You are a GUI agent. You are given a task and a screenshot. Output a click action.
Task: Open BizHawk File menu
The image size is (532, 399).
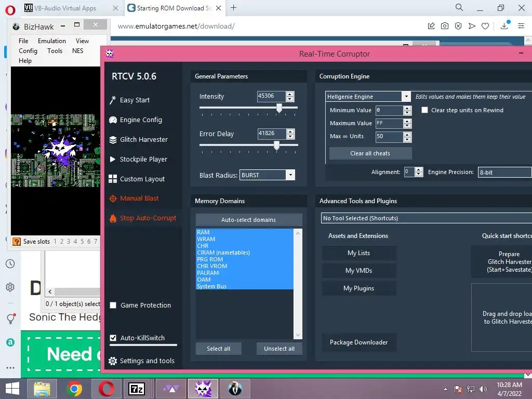click(23, 41)
